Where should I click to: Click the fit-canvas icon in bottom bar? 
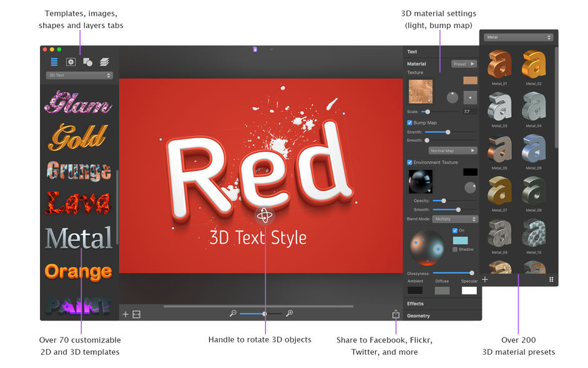tap(136, 313)
